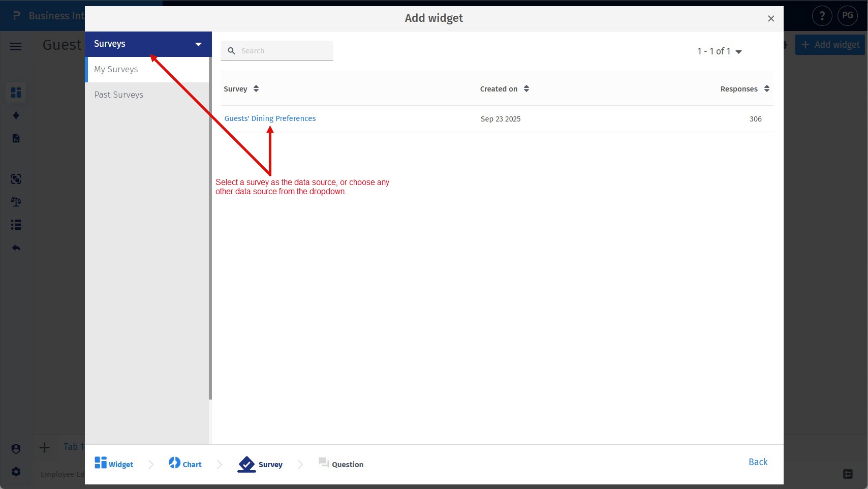Click the scales comparison icon in sidebar
This screenshot has width=868, height=489.
point(16,202)
